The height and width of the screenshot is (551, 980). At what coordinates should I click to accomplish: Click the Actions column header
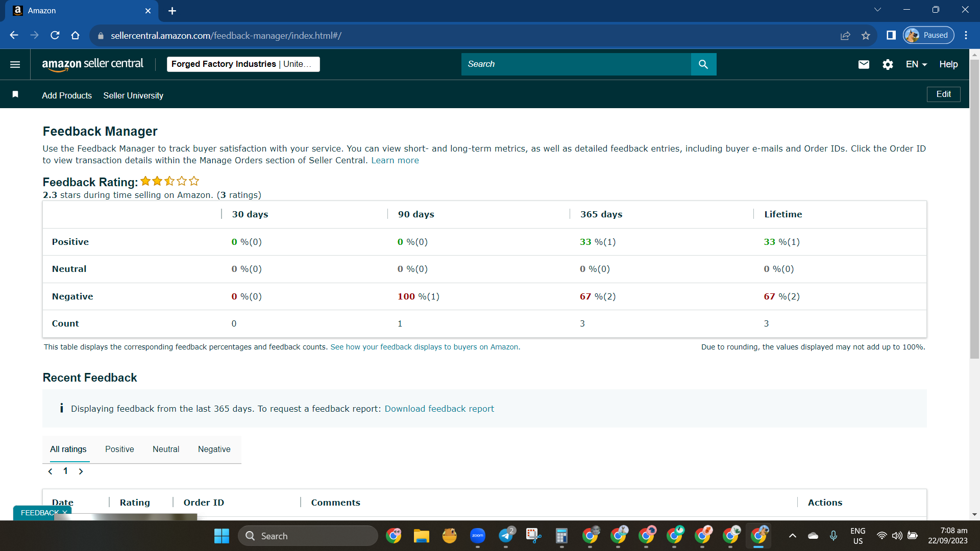[x=825, y=503]
